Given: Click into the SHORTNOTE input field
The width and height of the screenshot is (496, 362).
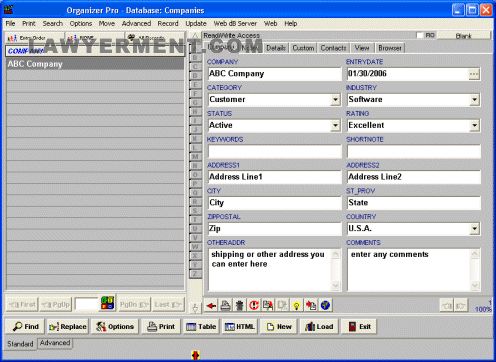Looking at the screenshot, I should point(414,151).
